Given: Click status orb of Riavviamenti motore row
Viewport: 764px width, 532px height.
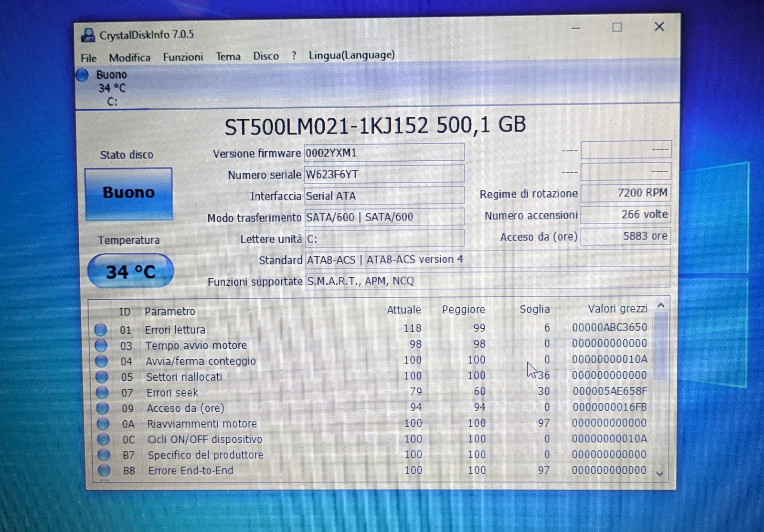Looking at the screenshot, I should pyautogui.click(x=103, y=423).
